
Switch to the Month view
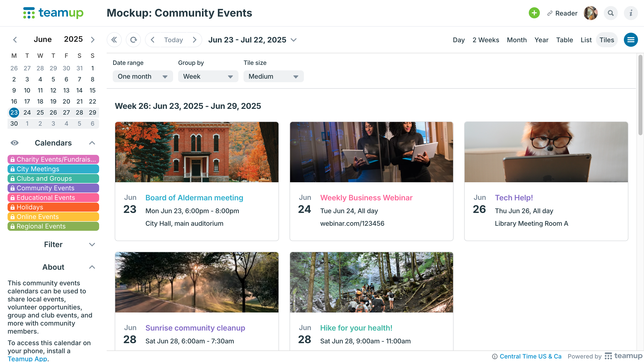[516, 40]
